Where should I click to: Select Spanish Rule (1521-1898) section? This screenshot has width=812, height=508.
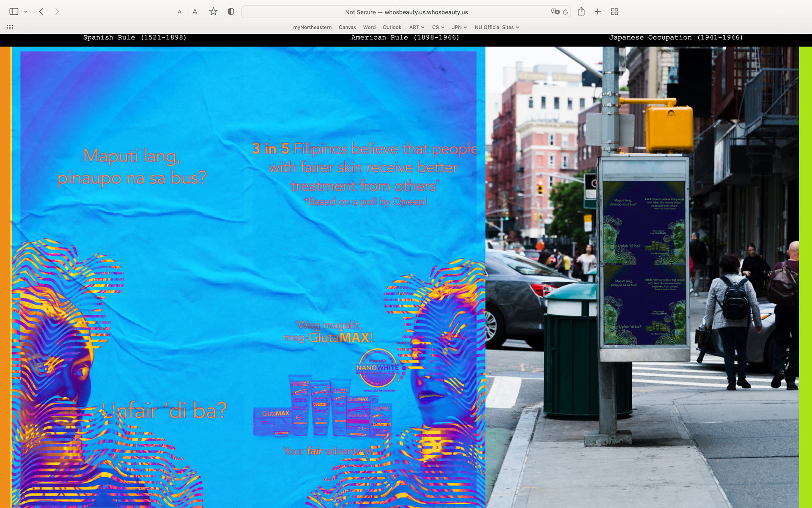point(134,38)
